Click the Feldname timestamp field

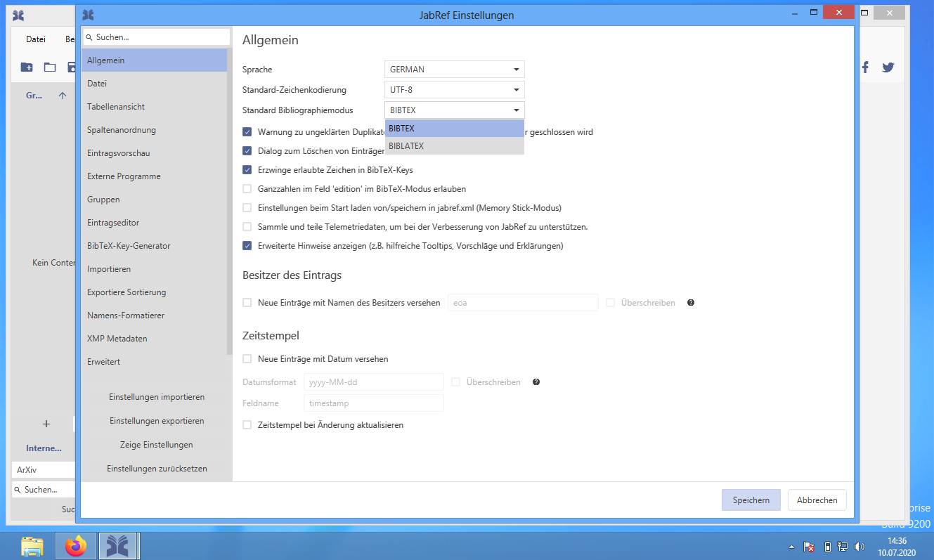pos(374,403)
